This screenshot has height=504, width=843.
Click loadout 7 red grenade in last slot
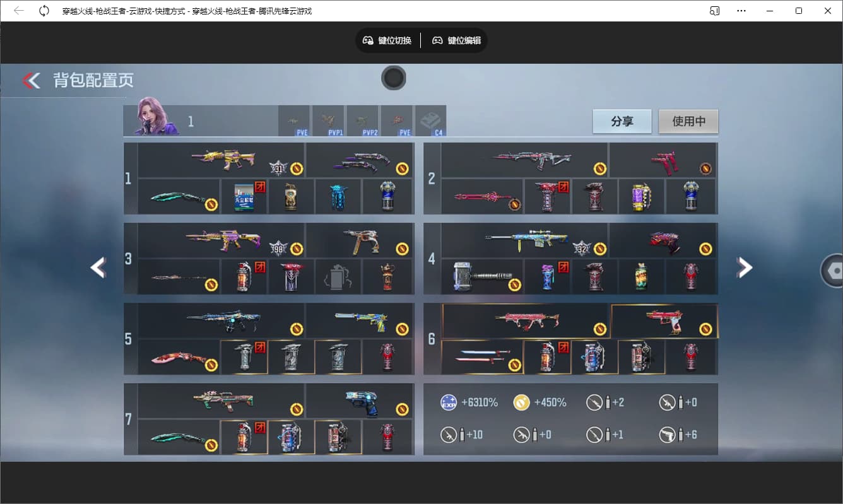[387, 437]
